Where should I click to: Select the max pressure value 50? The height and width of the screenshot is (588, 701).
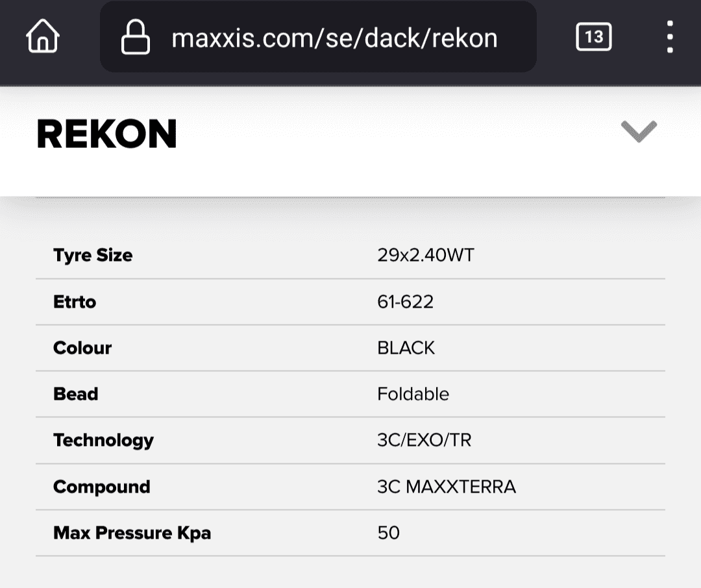pyautogui.click(x=389, y=533)
